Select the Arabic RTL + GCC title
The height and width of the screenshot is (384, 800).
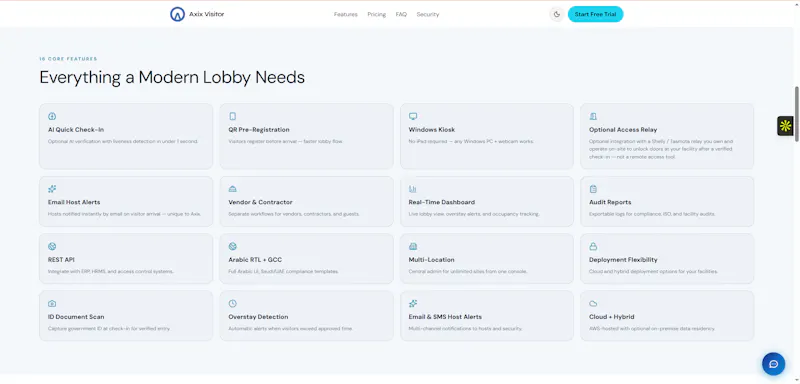tap(256, 260)
